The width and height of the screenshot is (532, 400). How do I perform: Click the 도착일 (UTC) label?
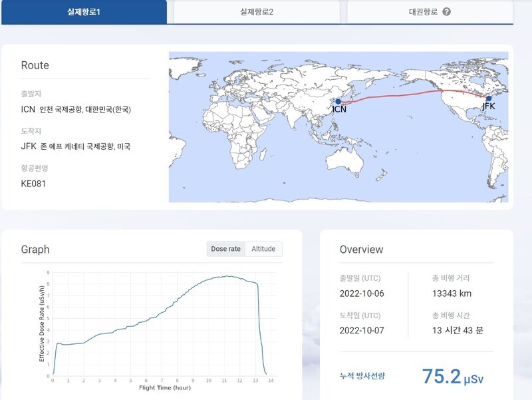[x=360, y=315]
